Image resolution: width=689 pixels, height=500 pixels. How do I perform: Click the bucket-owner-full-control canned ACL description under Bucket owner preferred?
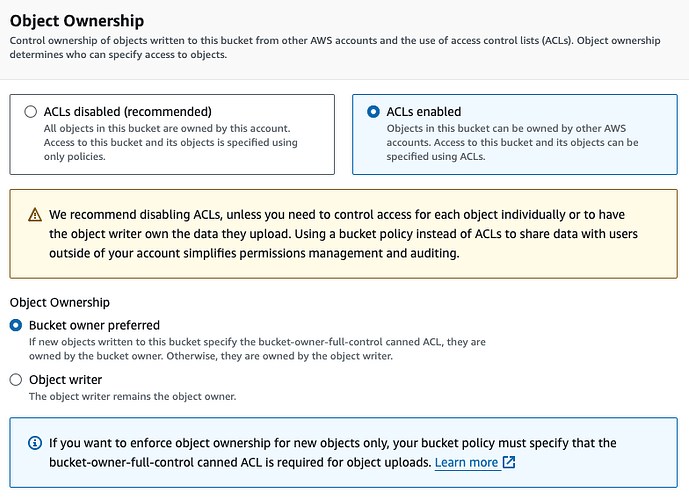[257, 349]
